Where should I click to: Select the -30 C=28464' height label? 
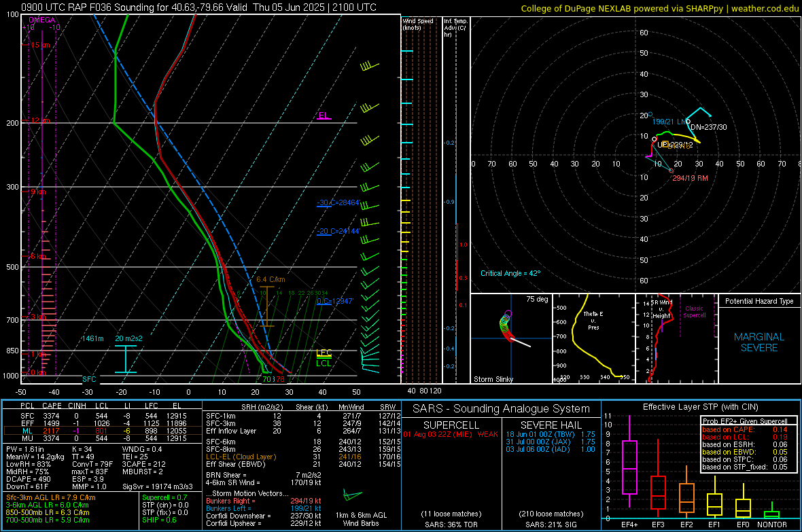[x=338, y=202]
